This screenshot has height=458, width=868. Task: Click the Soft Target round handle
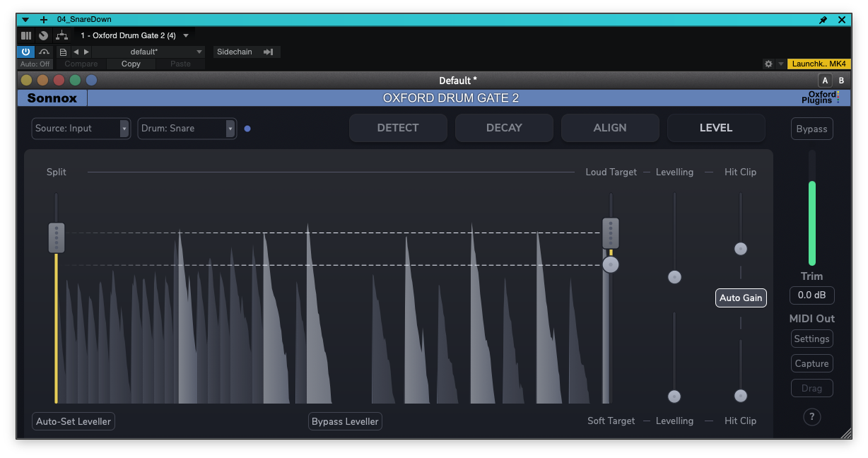611,264
